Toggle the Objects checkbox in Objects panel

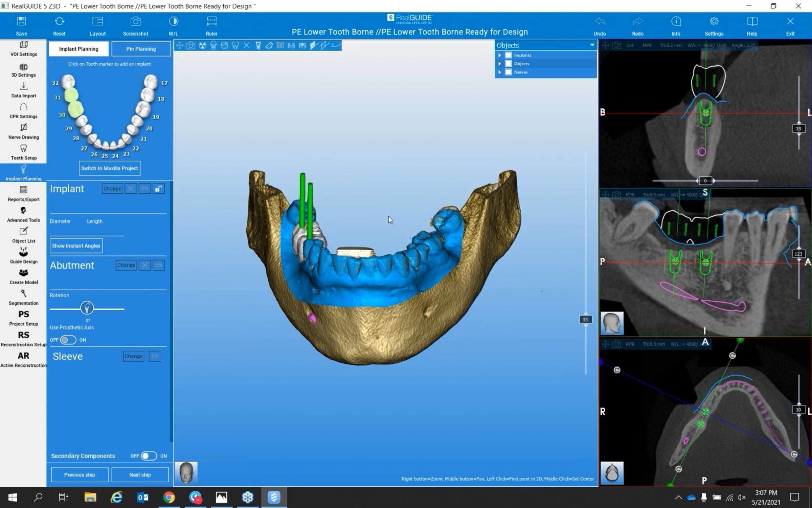pyautogui.click(x=508, y=64)
